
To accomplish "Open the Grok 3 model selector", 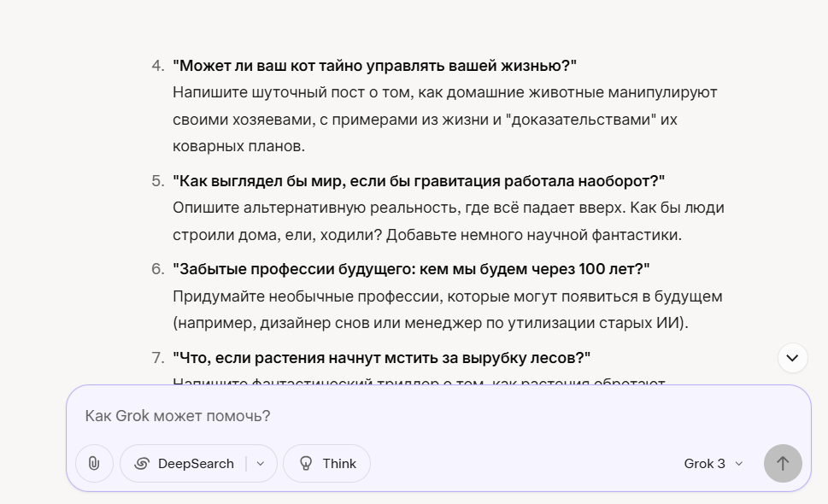I will 713,463.
